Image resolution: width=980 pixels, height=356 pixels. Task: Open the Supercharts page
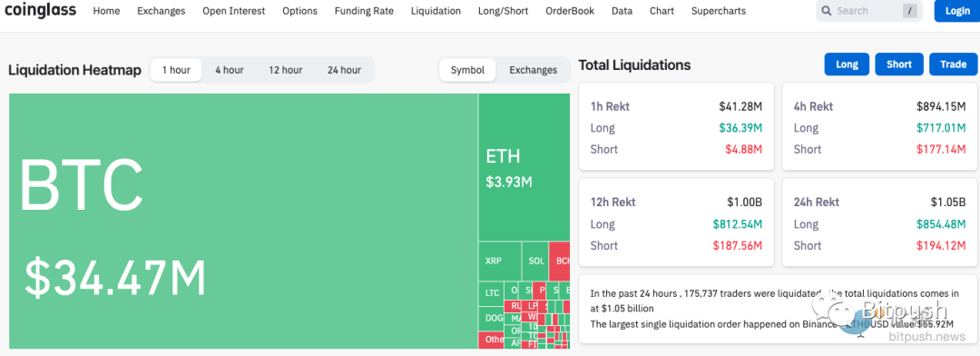718,11
